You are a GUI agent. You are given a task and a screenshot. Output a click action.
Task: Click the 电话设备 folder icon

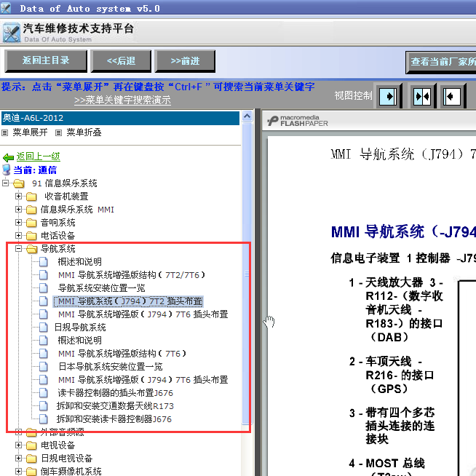point(31,236)
